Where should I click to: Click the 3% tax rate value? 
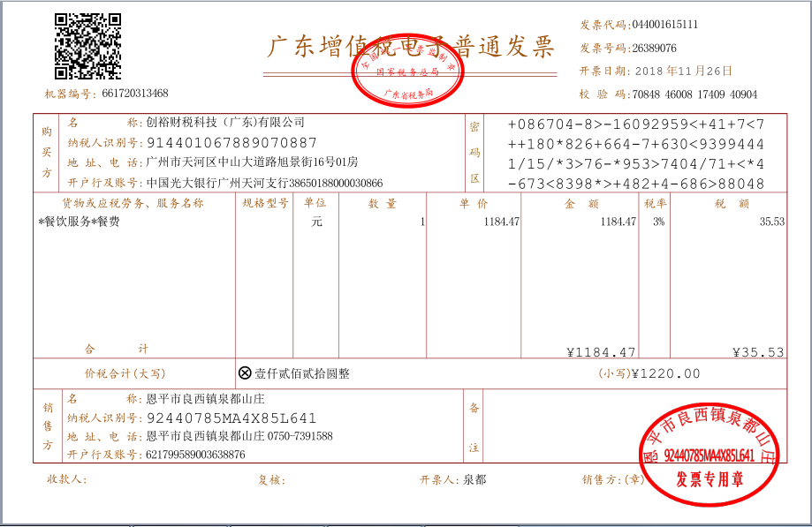658,222
